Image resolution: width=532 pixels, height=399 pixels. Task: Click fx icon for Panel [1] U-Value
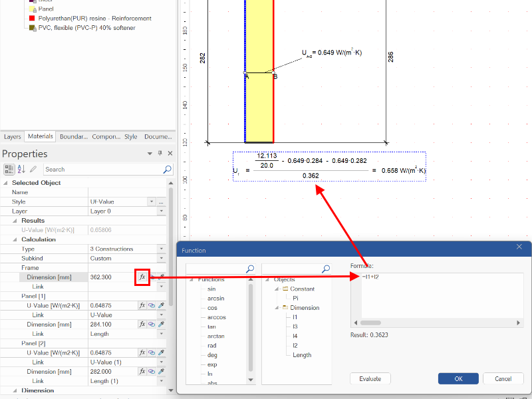coord(142,305)
